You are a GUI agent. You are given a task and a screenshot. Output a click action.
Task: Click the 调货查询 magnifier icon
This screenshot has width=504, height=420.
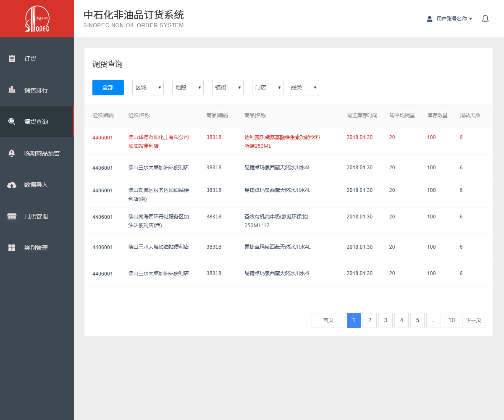coord(12,121)
